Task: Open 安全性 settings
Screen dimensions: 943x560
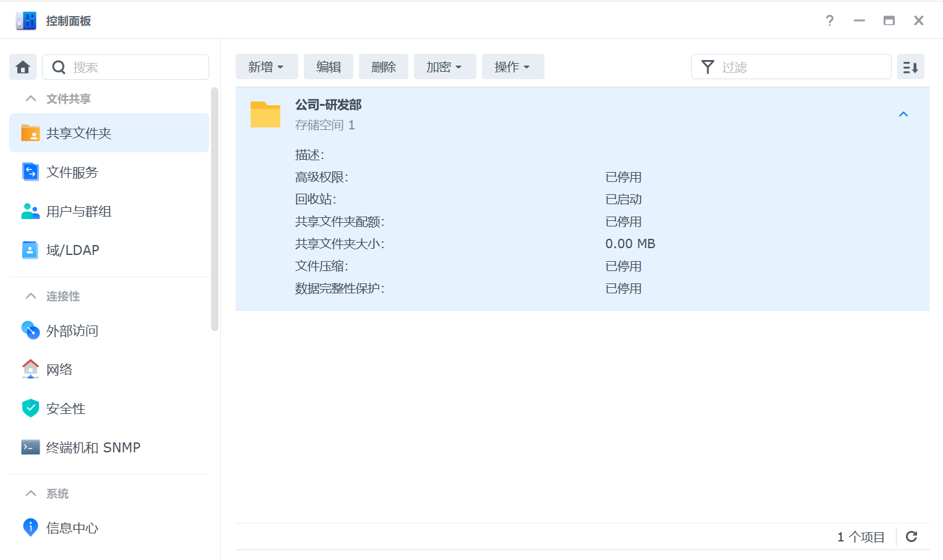Action: click(x=65, y=408)
